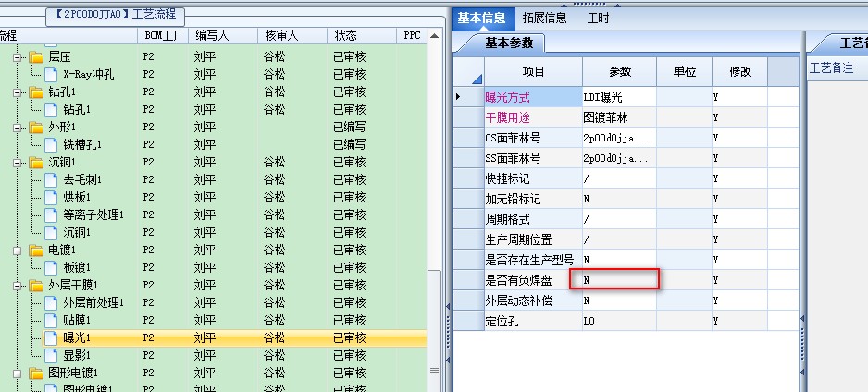
Task: Click the folder icon of the 图形电镀1 group
Action: pos(36,373)
